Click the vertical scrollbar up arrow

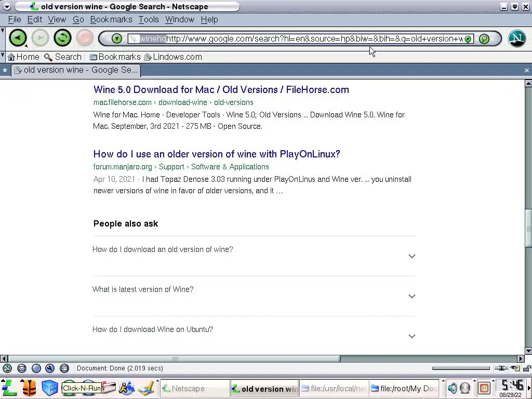pyautogui.click(x=528, y=83)
